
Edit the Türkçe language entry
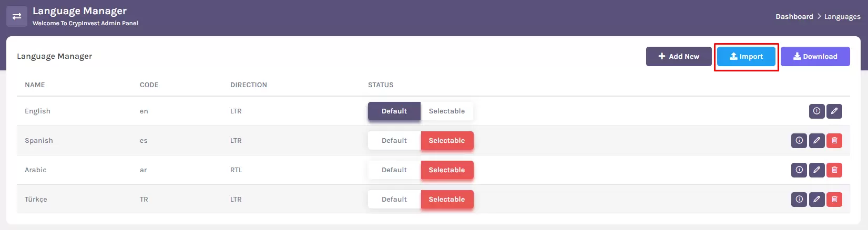click(816, 199)
